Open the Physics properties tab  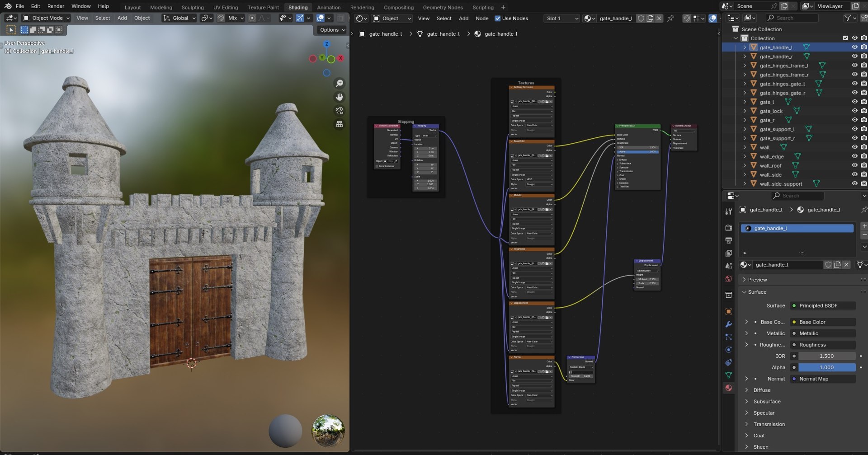(728, 350)
